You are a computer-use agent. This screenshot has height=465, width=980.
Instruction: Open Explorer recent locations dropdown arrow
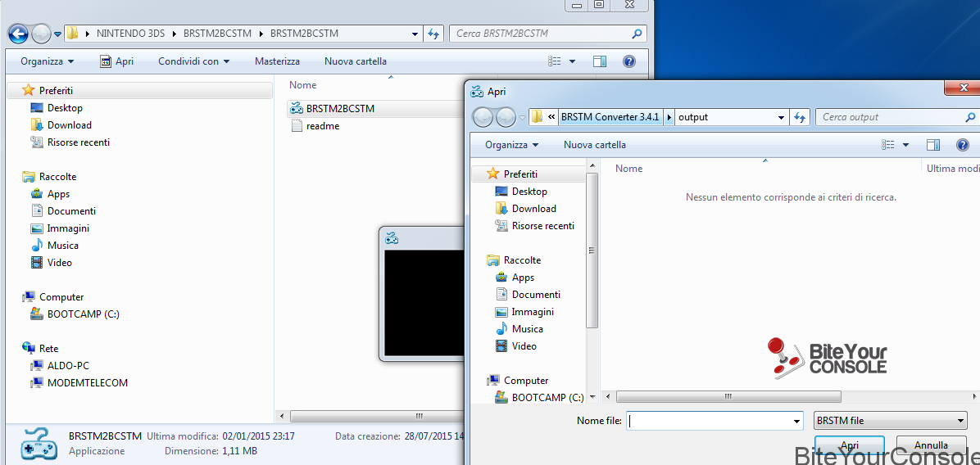point(57,34)
